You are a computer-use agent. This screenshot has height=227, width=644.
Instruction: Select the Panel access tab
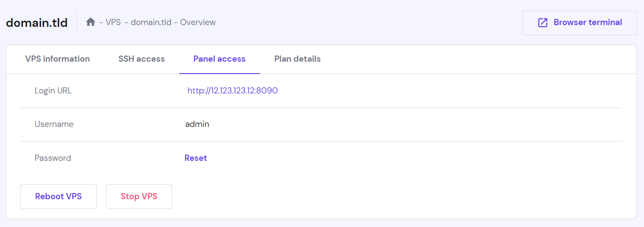[x=219, y=59]
